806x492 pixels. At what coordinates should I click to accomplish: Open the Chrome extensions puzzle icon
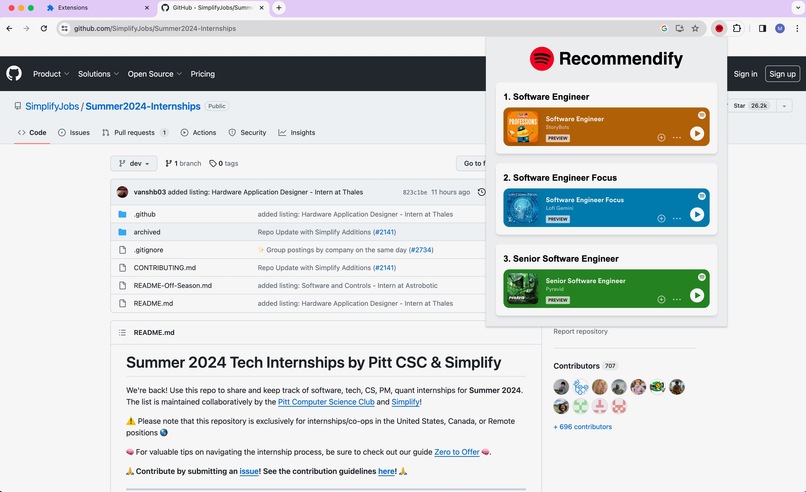point(737,28)
